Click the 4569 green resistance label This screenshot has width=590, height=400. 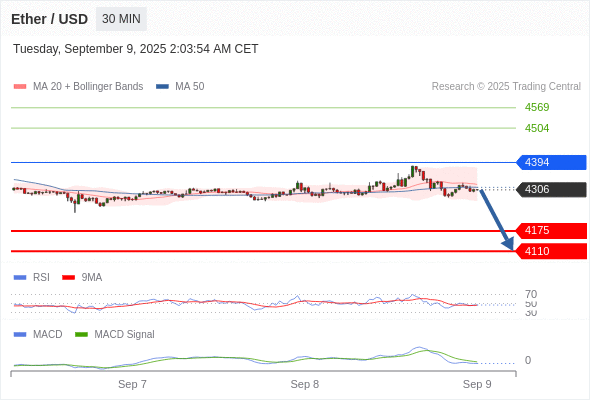537,108
